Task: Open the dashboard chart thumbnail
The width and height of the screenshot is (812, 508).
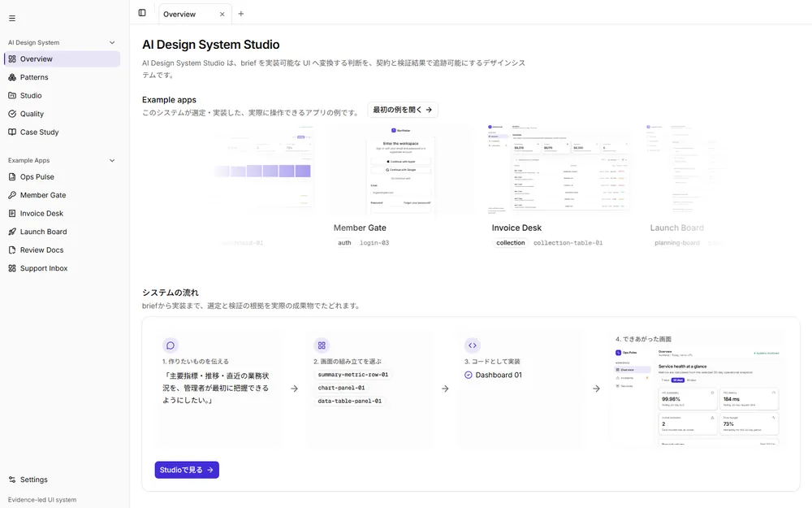Action: (x=264, y=171)
